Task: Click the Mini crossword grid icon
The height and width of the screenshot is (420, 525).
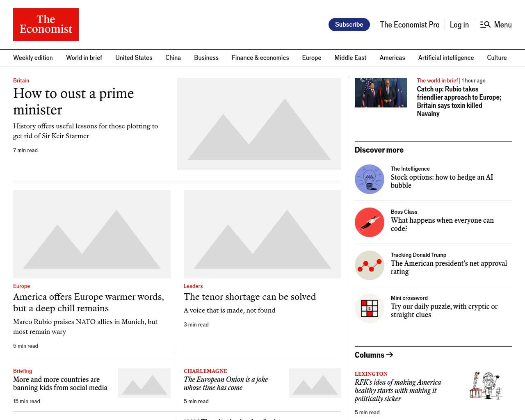Action: (x=369, y=308)
